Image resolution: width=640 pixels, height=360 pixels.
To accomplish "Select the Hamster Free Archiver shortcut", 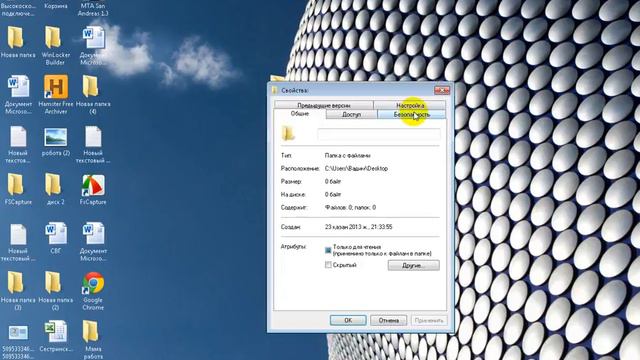I will coord(56,87).
